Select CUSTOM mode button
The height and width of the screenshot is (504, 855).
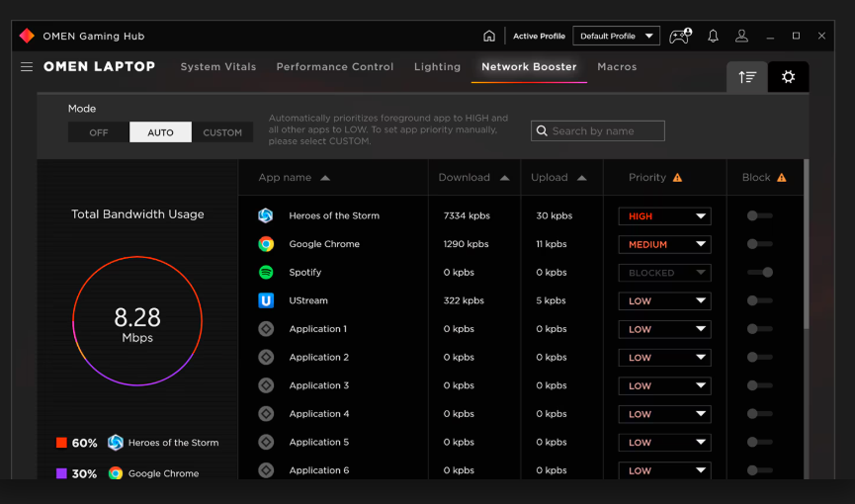[222, 132]
